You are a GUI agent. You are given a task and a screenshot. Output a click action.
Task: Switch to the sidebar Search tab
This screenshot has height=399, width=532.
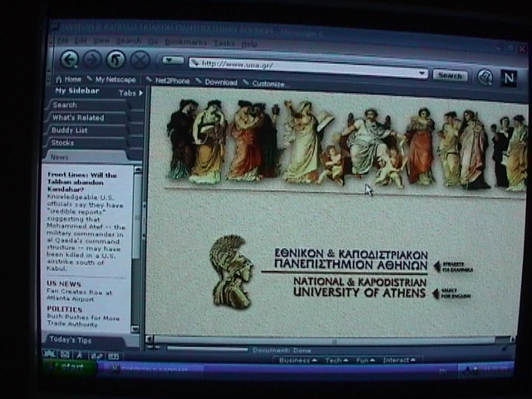point(87,105)
